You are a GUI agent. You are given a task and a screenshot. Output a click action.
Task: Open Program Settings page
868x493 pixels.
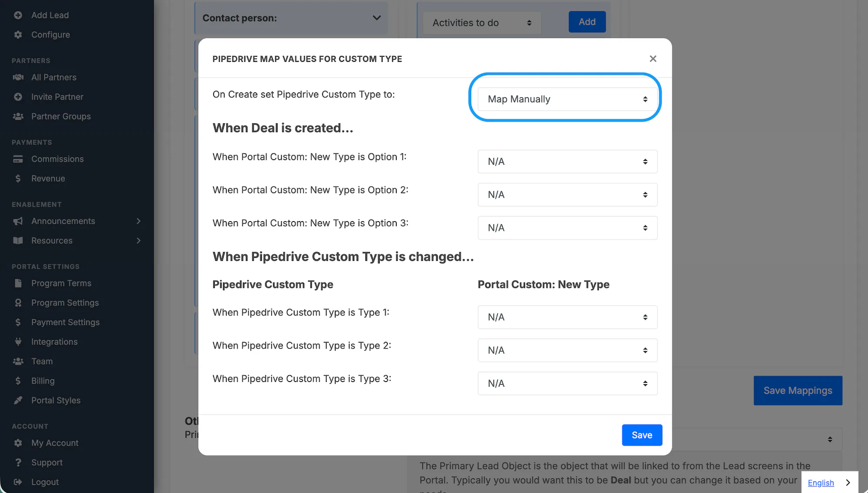(x=65, y=303)
